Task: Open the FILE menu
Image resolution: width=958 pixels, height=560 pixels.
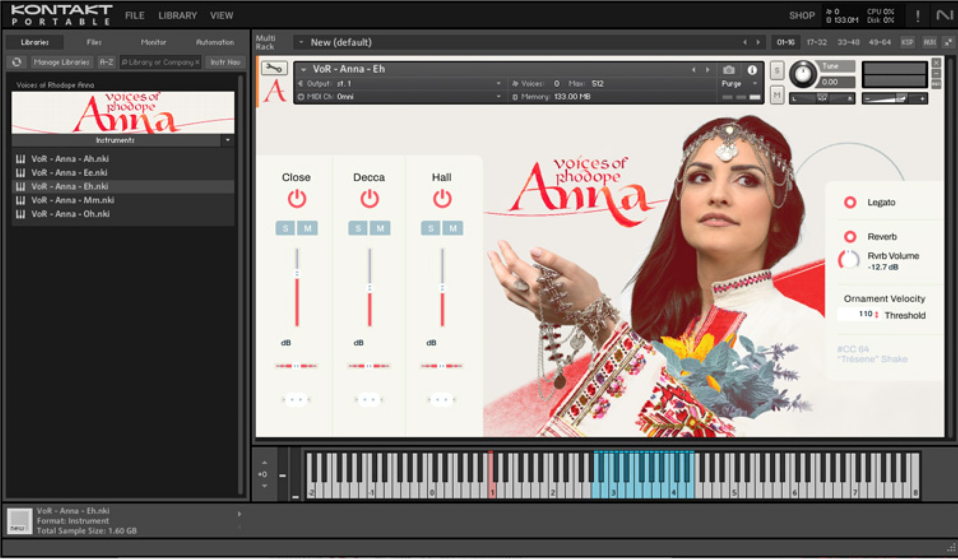Action: (135, 16)
